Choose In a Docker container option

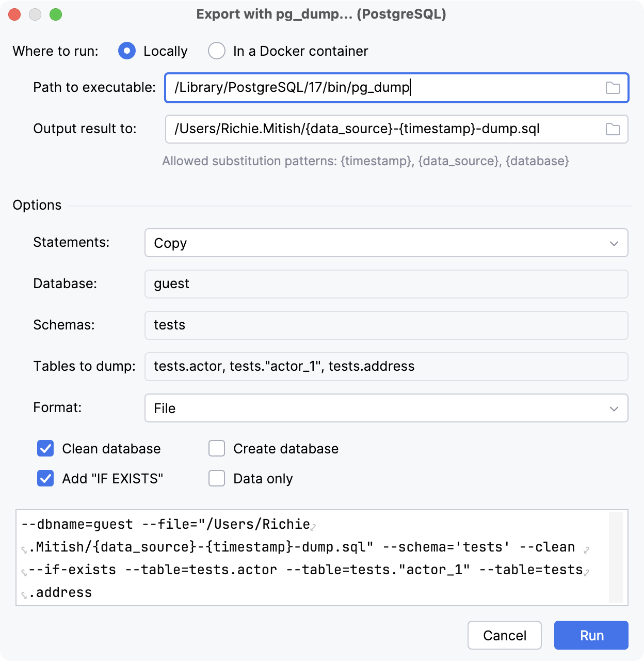pyautogui.click(x=217, y=51)
